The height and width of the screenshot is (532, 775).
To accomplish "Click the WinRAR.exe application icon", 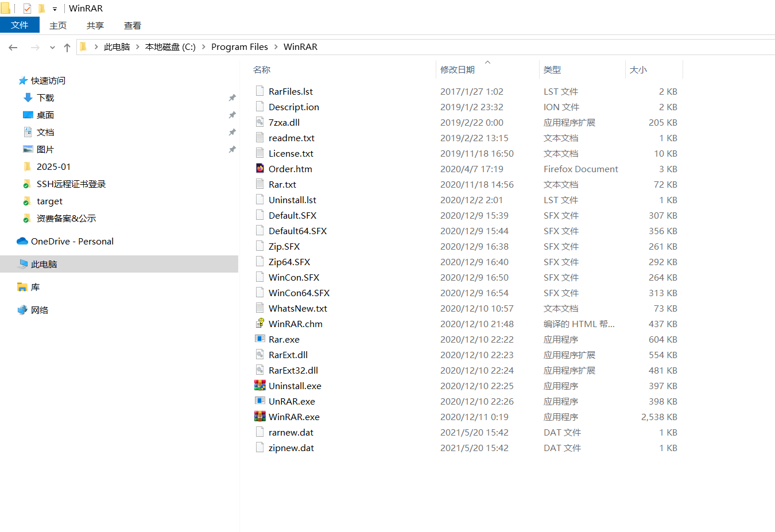I will [x=260, y=417].
